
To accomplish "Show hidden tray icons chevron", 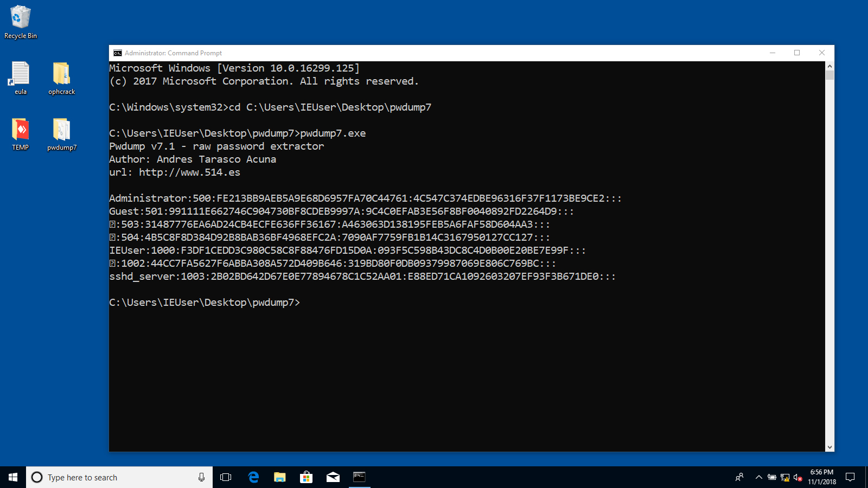I will point(758,477).
